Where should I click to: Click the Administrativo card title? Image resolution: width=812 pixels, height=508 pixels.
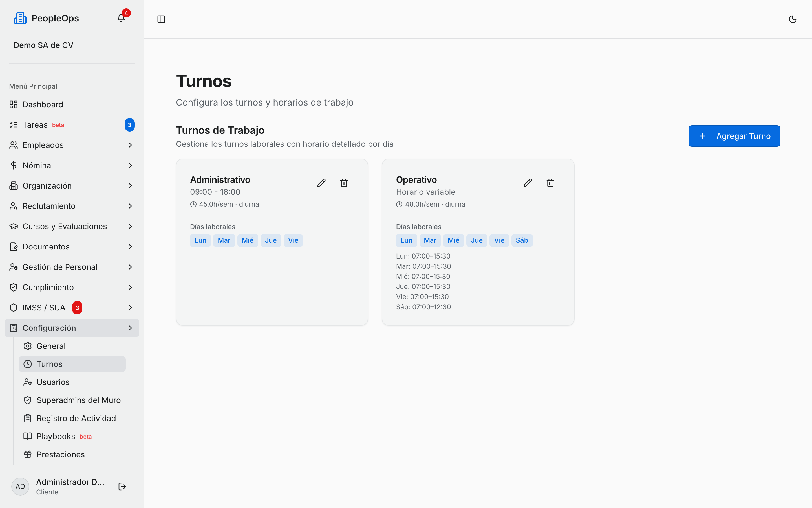pos(220,180)
